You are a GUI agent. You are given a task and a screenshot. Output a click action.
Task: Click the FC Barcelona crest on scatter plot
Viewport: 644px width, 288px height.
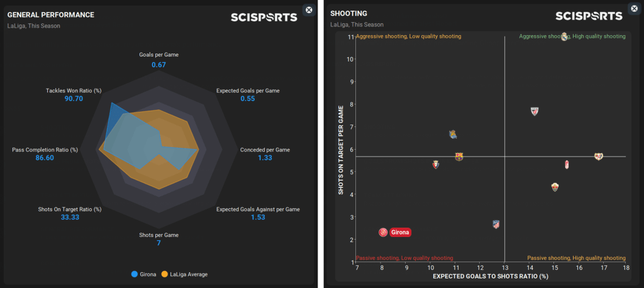pos(458,157)
